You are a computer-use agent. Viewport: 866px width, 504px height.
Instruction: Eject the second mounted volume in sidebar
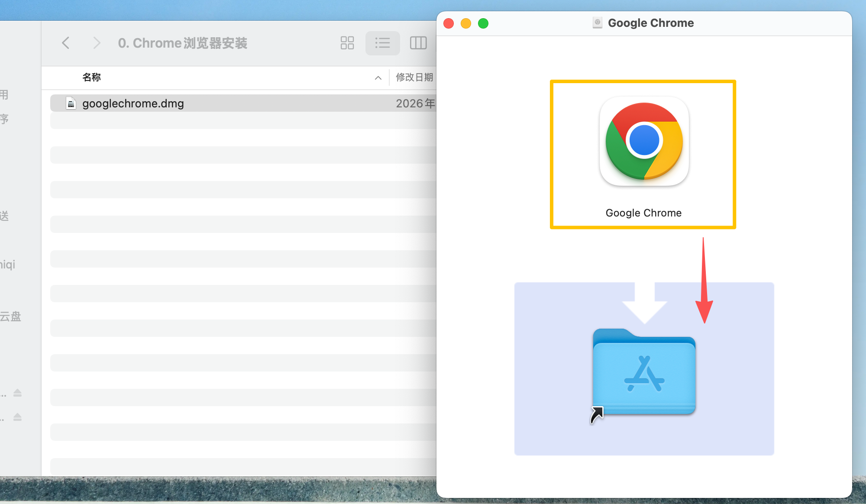click(17, 417)
